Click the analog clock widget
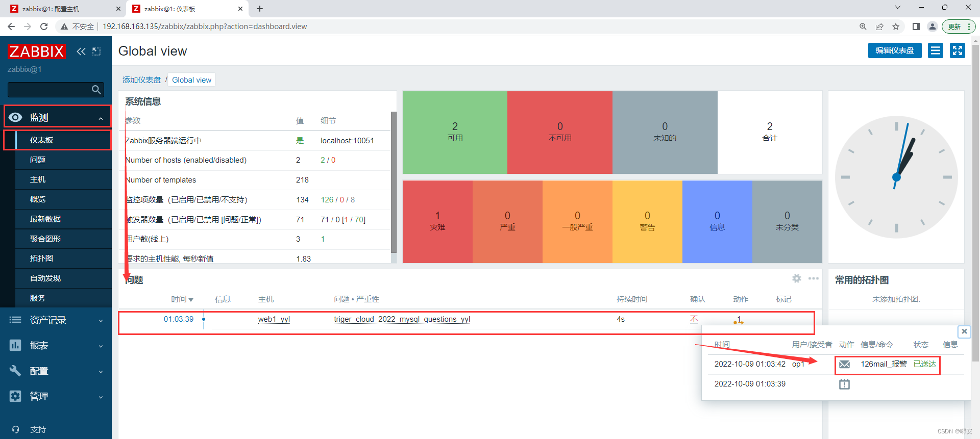The image size is (980, 439). click(896, 177)
